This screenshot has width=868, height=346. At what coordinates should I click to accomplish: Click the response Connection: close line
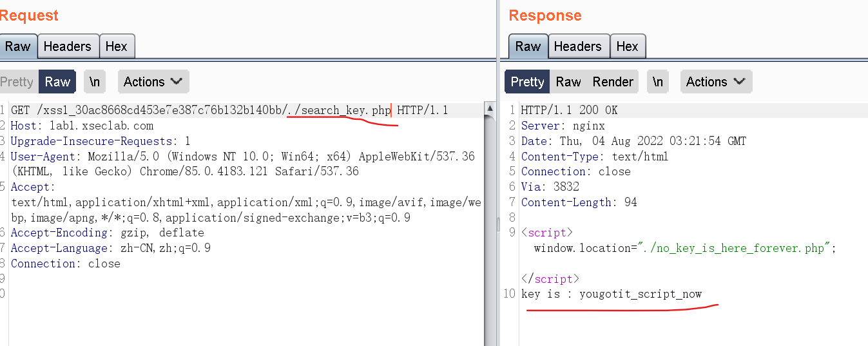click(x=576, y=171)
